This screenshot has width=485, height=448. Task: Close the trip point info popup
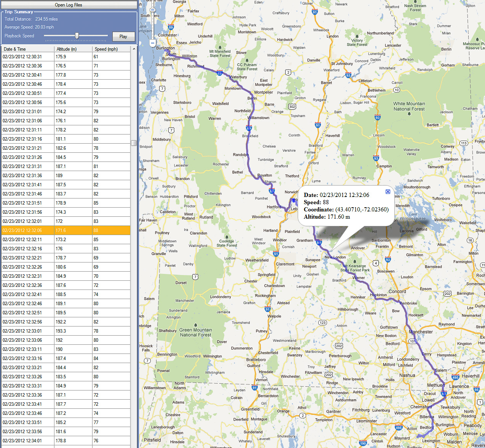(x=388, y=192)
